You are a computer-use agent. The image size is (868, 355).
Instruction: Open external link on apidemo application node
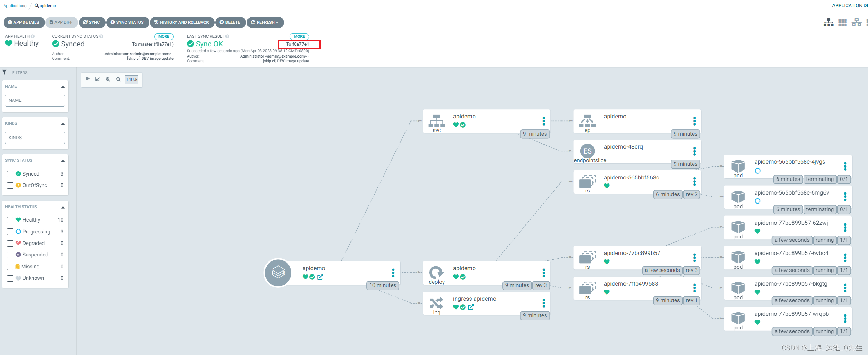320,277
